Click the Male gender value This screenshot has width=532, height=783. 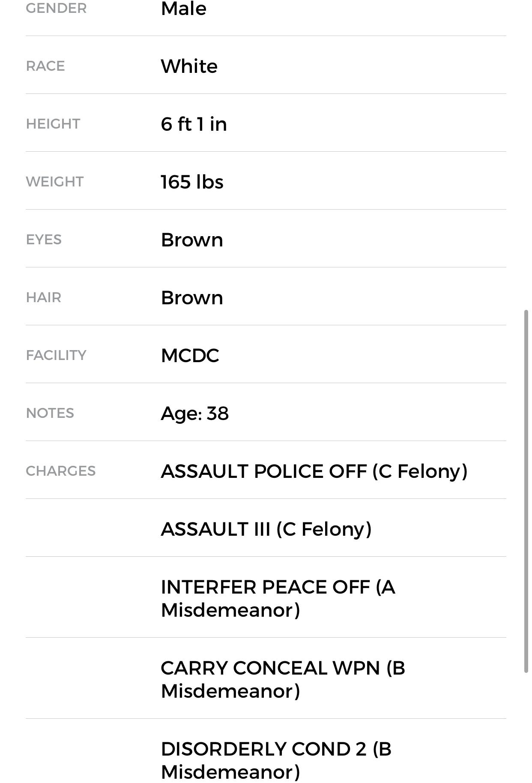pyautogui.click(x=183, y=9)
